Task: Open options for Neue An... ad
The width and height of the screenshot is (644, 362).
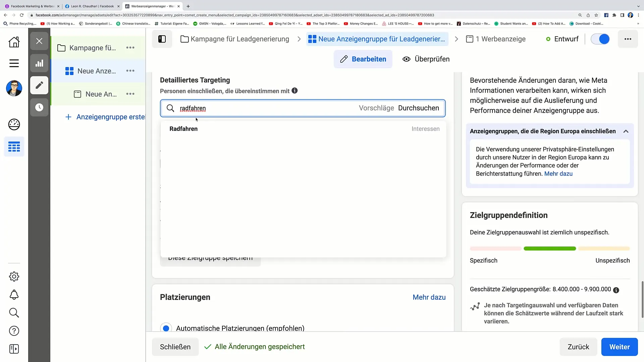Action: click(x=130, y=94)
